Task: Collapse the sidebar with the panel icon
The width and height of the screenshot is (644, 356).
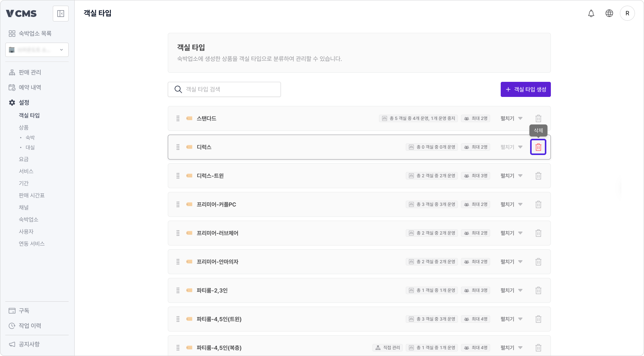Action: tap(60, 13)
